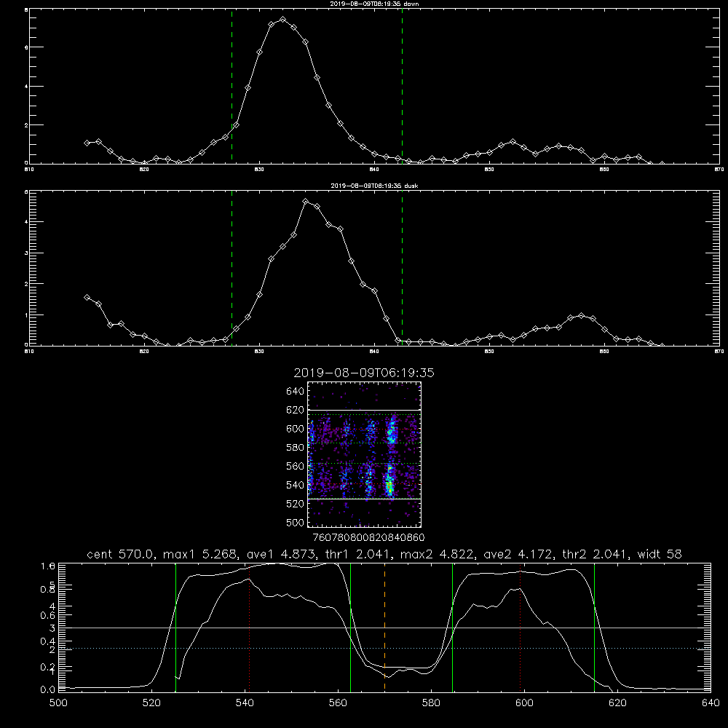Select the 580 label on the bottom plot x-axis

[431, 703]
